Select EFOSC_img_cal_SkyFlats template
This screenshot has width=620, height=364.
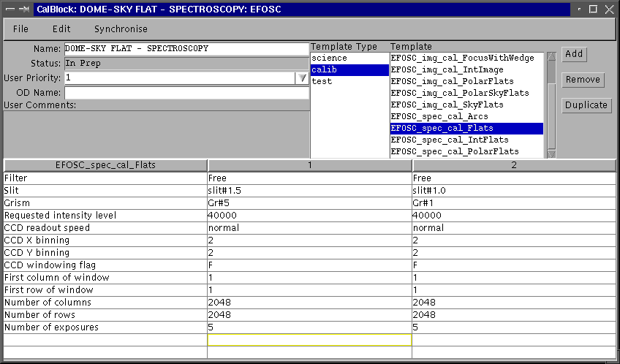pyautogui.click(x=466, y=105)
